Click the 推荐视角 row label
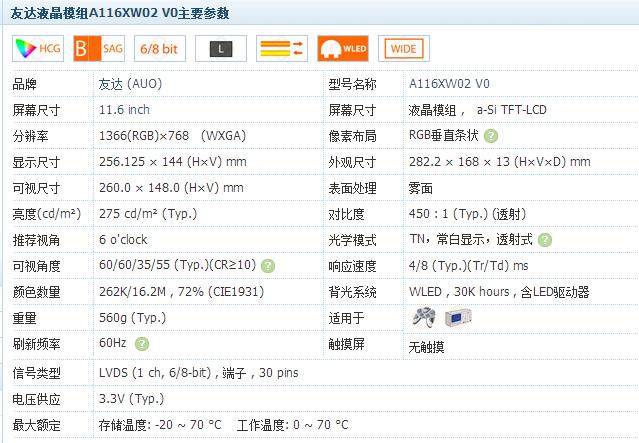639x443 pixels. (36, 240)
